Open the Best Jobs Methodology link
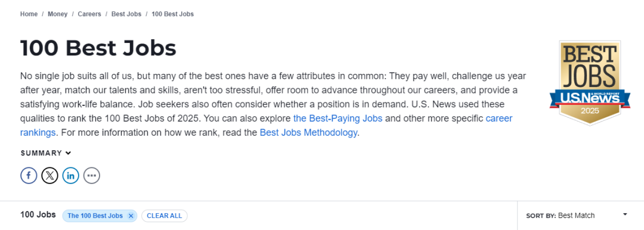The width and height of the screenshot is (644, 230). (x=309, y=133)
